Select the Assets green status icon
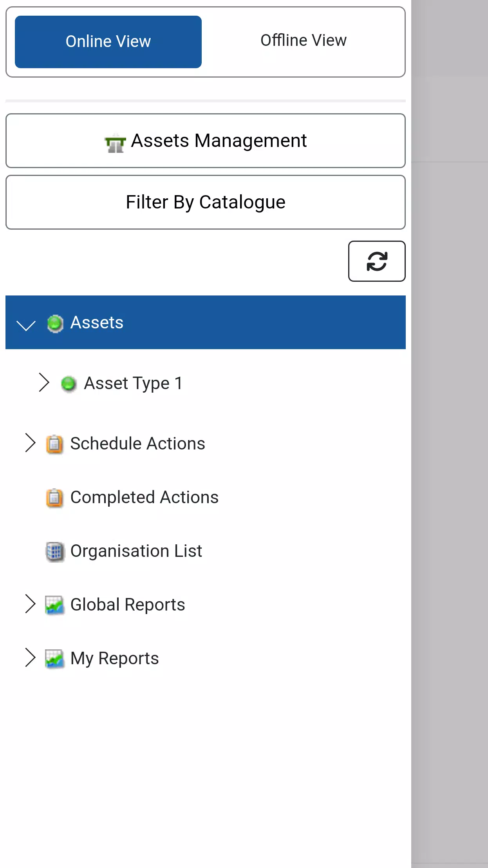This screenshot has width=488, height=868. pos(55,323)
